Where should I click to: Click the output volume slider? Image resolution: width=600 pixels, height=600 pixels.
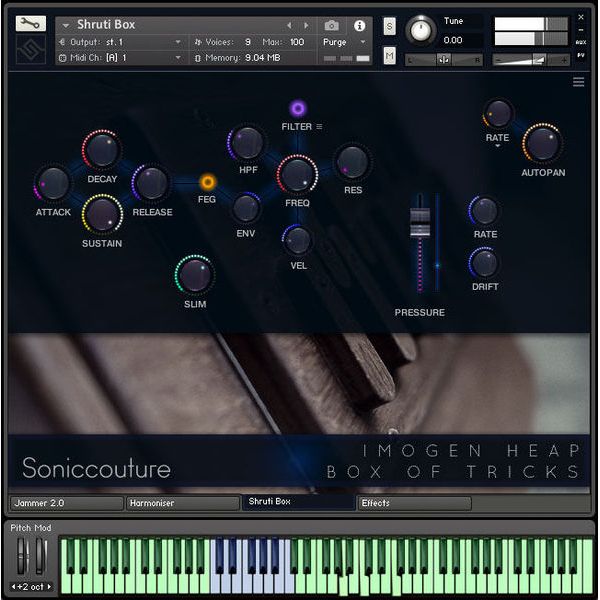[x=531, y=60]
